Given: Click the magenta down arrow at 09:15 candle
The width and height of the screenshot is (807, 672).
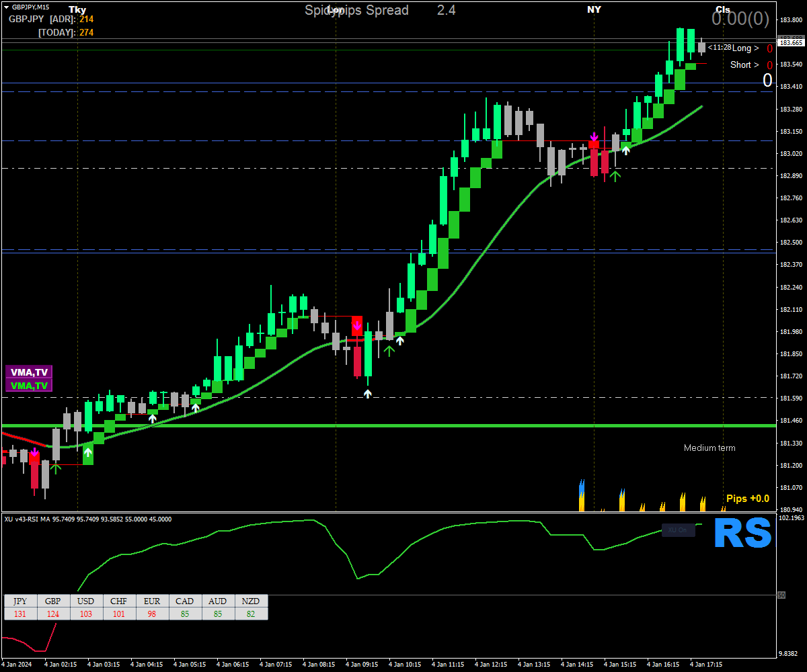Looking at the screenshot, I should 357,325.
